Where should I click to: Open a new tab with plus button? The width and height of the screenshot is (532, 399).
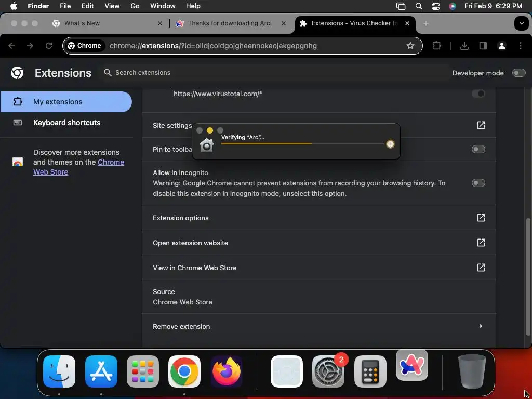[x=426, y=23]
